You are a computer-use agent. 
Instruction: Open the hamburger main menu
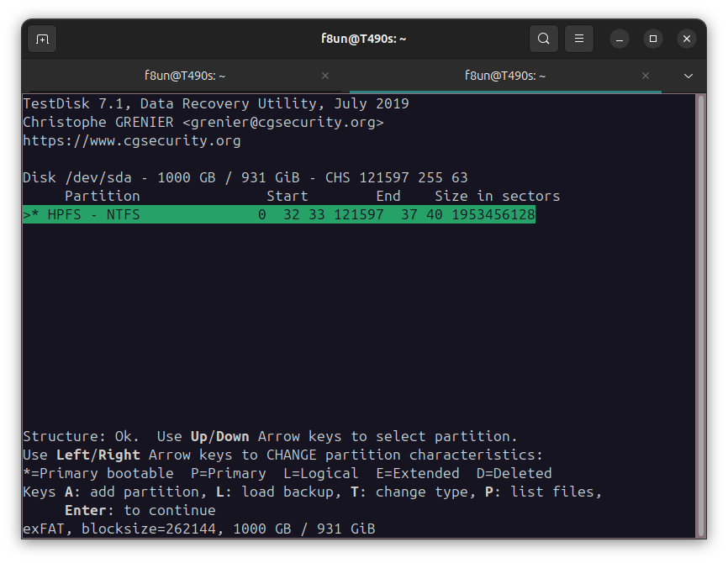pos(579,39)
